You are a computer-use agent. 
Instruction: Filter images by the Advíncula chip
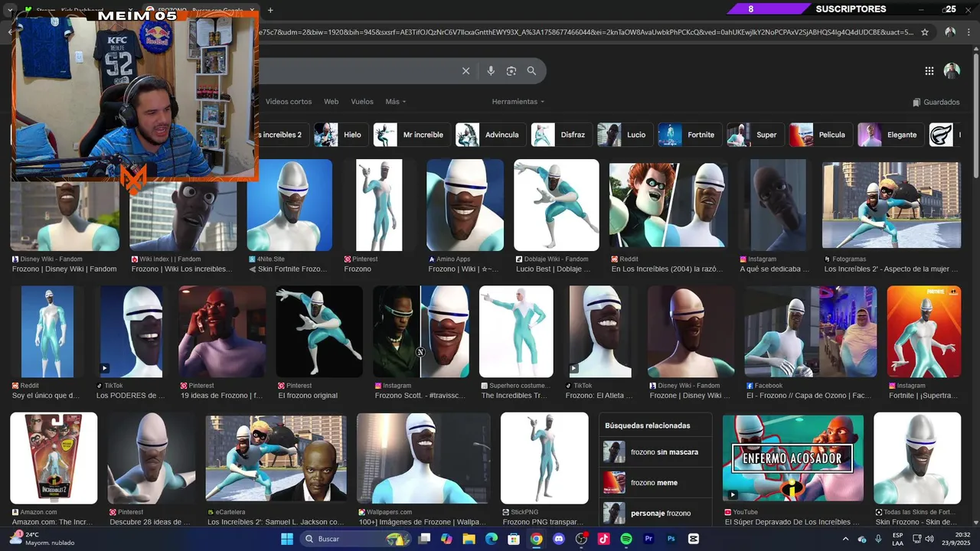point(490,135)
